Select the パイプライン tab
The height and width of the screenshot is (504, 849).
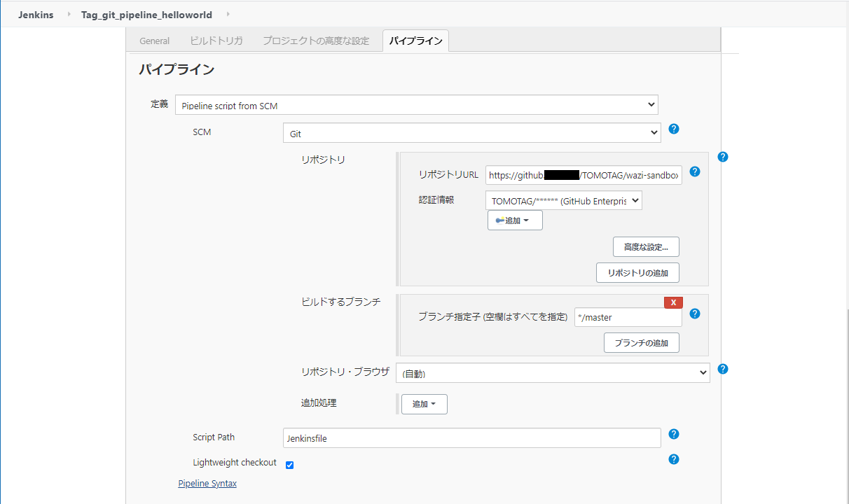[416, 41]
